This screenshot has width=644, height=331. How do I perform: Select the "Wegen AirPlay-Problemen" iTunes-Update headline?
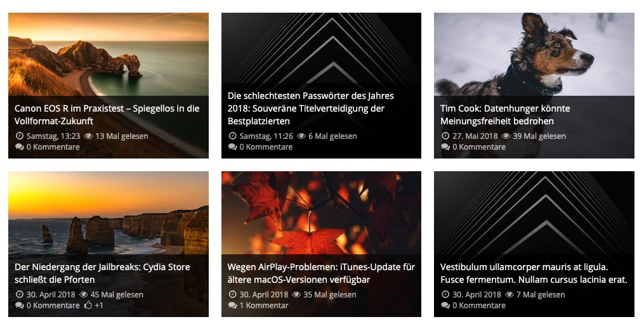pos(321,273)
